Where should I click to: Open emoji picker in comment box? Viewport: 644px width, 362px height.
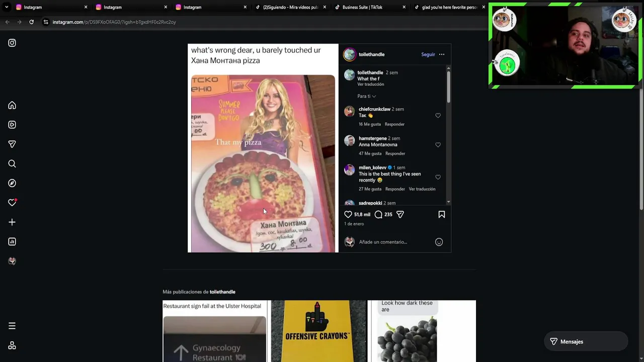coord(439,242)
